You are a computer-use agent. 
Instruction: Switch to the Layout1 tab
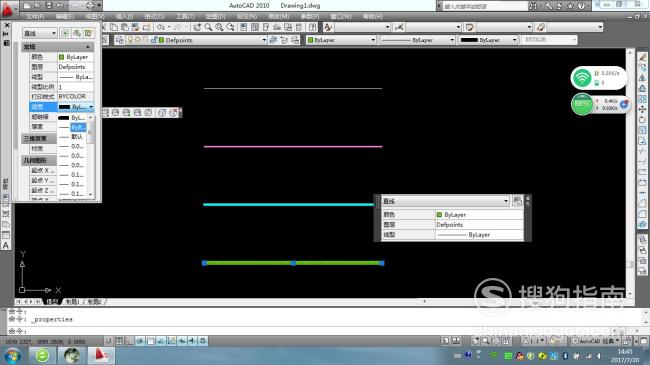[73, 302]
